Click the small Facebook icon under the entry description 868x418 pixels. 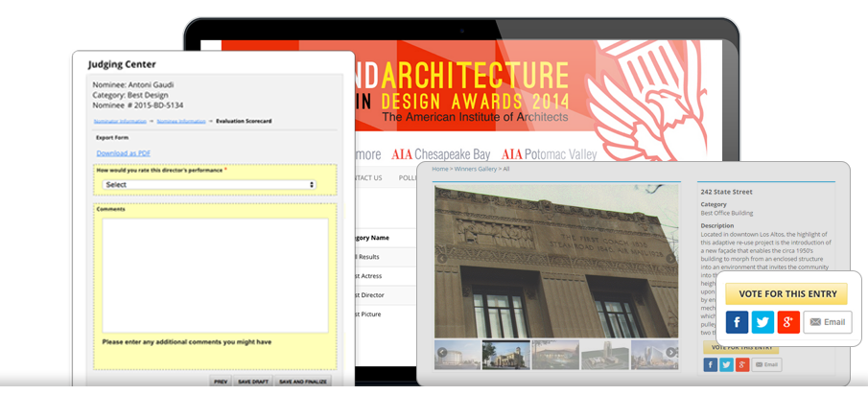coord(711,365)
